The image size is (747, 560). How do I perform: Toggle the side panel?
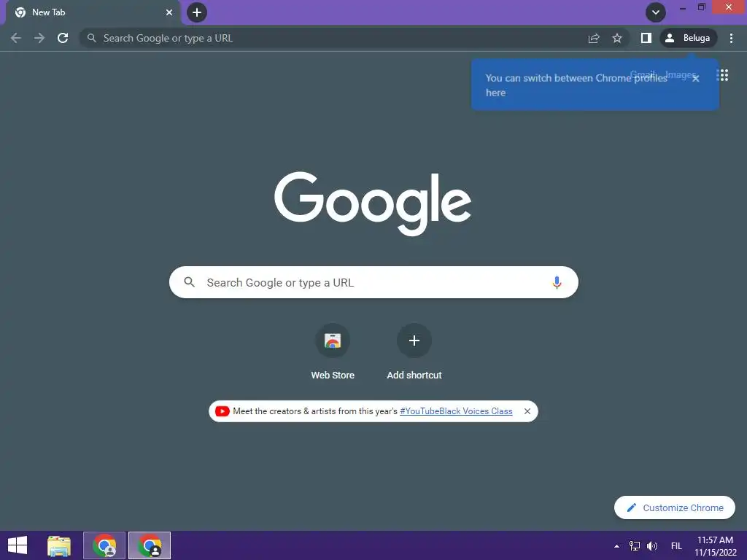click(x=646, y=38)
